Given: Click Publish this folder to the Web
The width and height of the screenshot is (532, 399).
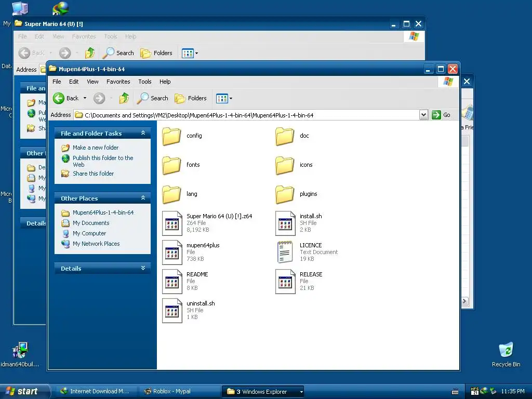Looking at the screenshot, I should point(103,161).
